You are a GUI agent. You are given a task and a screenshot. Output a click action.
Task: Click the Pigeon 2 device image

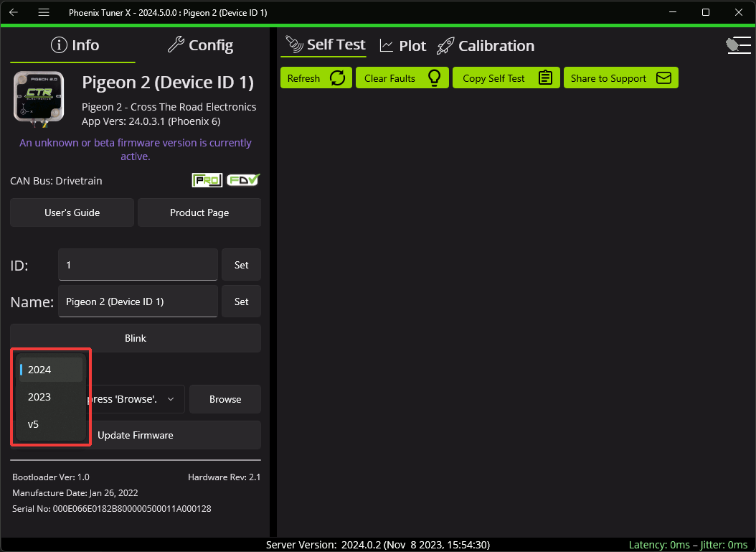point(39,98)
